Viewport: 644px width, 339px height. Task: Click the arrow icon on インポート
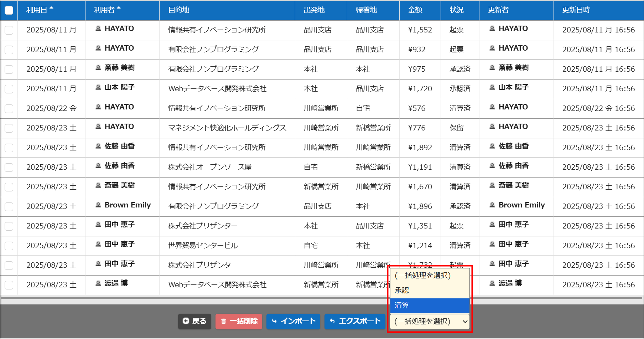click(274, 321)
